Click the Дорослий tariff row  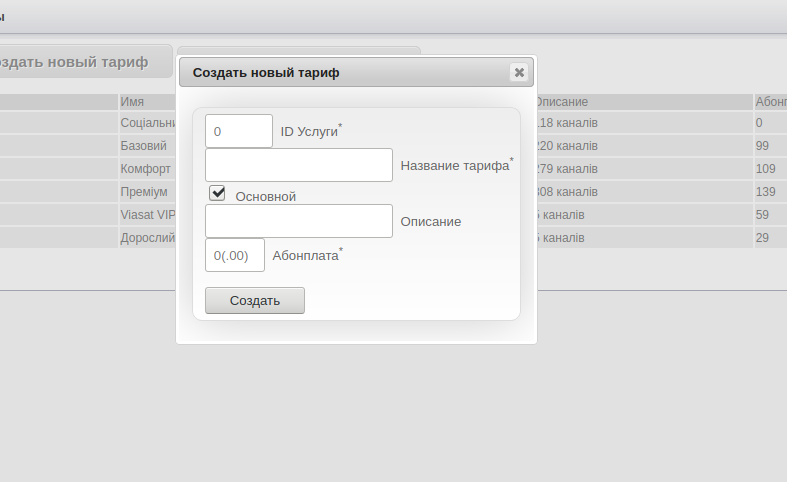[x=147, y=238]
